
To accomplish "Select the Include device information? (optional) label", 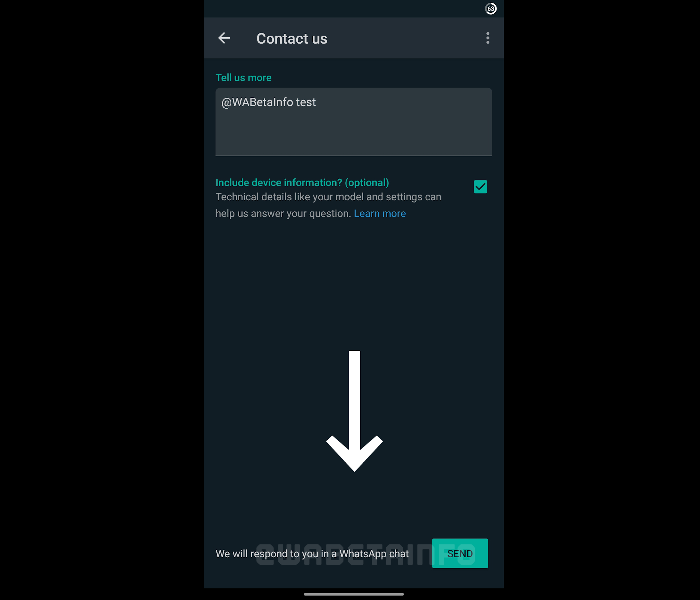I will click(302, 183).
